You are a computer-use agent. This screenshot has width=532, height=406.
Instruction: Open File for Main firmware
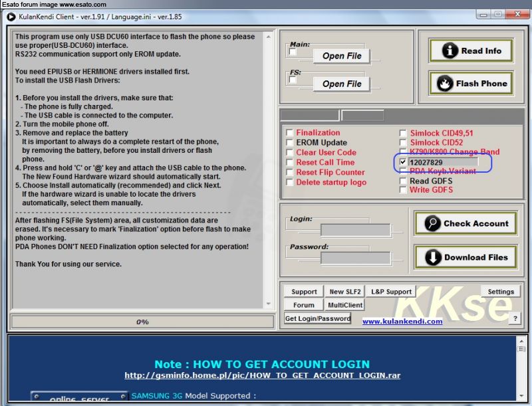341,56
